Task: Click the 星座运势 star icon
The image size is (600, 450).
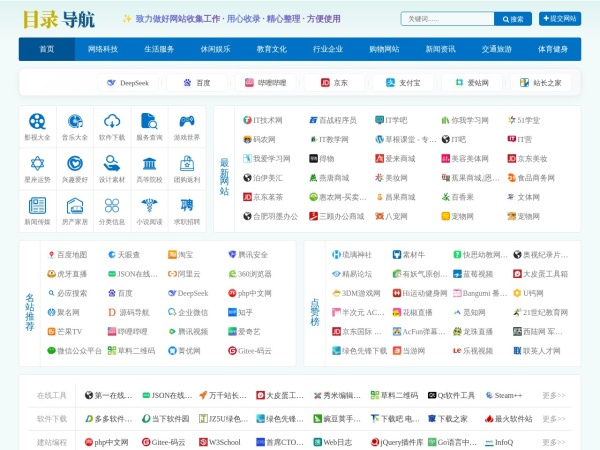Action: pyautogui.click(x=37, y=163)
